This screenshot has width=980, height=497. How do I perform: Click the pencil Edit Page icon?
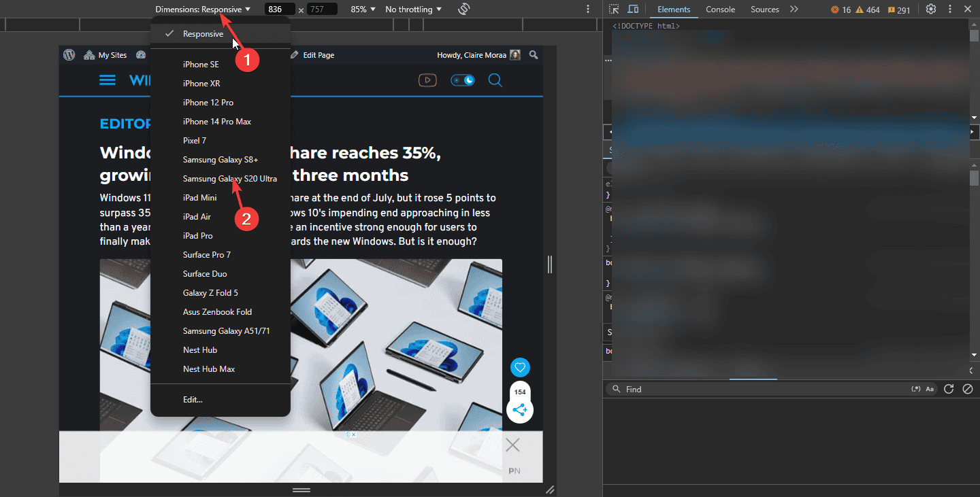click(x=294, y=55)
